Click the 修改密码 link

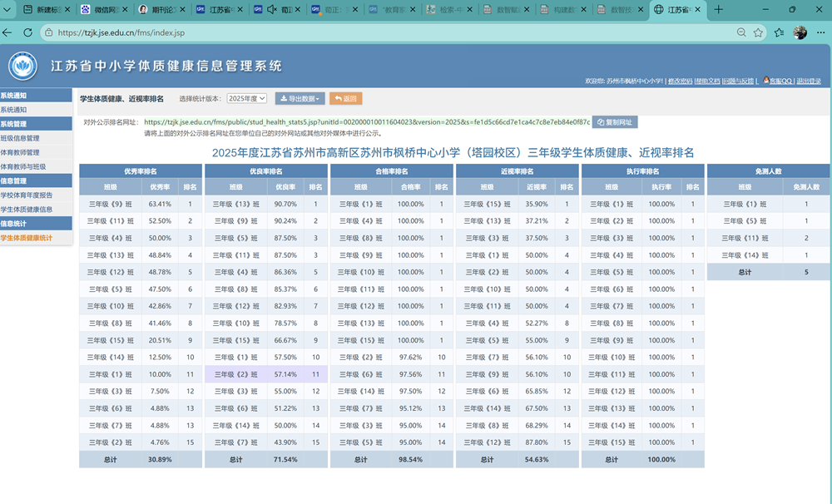tap(681, 82)
